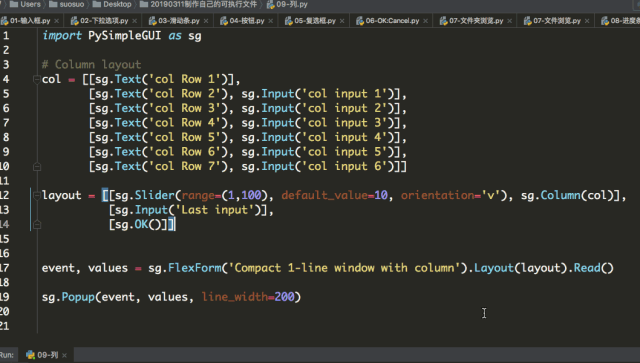Click Python file icon on 06-OK:Cancel.py tab
The image size is (640, 363).
360,21
